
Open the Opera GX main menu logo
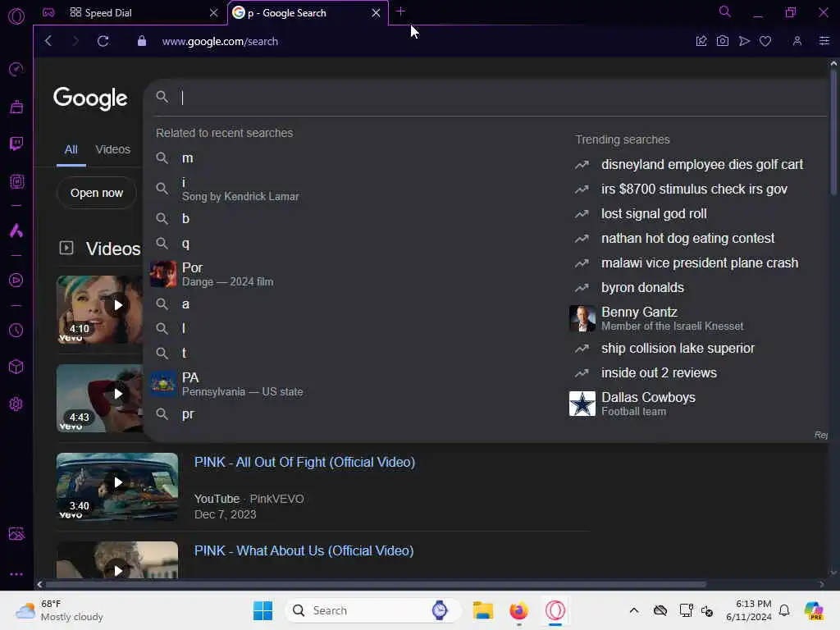16,16
